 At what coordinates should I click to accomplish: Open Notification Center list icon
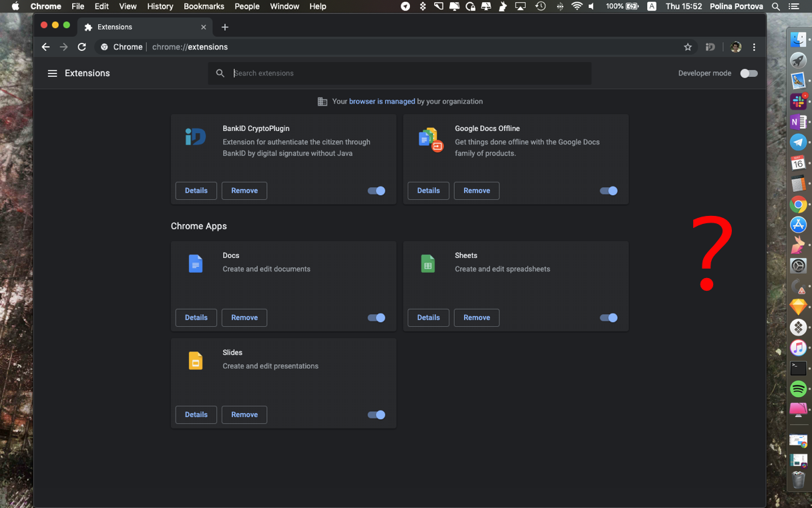[x=794, y=7]
